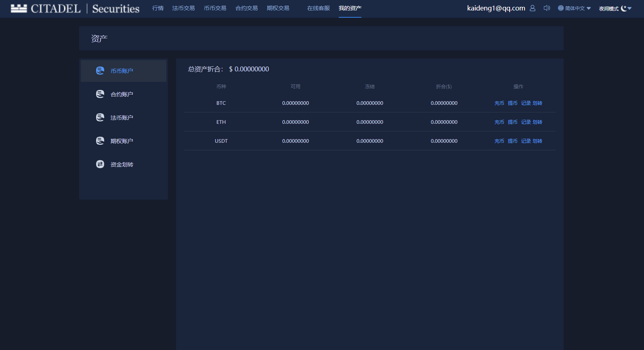The image size is (644, 350).
Task: Select the 合约账户 sidebar icon
Action: point(100,94)
